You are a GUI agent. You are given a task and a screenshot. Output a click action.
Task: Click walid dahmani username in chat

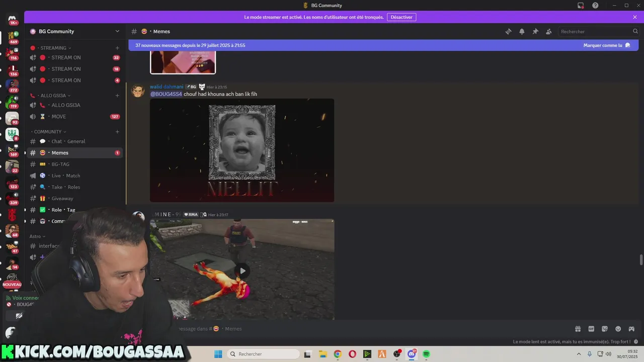(x=167, y=87)
